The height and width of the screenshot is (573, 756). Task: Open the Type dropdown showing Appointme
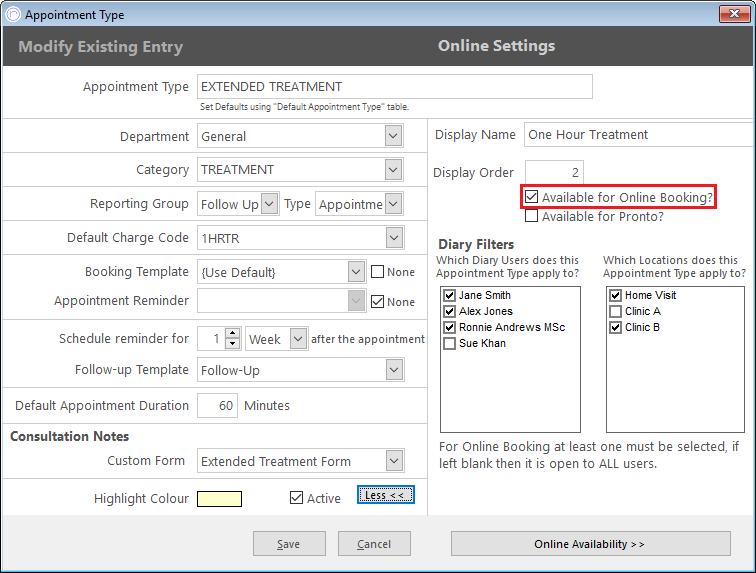(x=393, y=204)
